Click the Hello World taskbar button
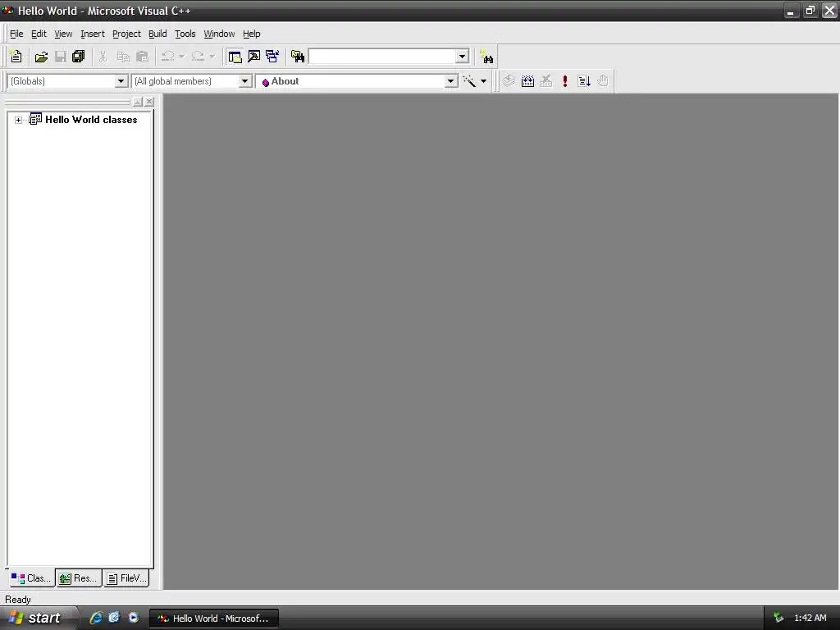The height and width of the screenshot is (630, 840). coord(214,619)
